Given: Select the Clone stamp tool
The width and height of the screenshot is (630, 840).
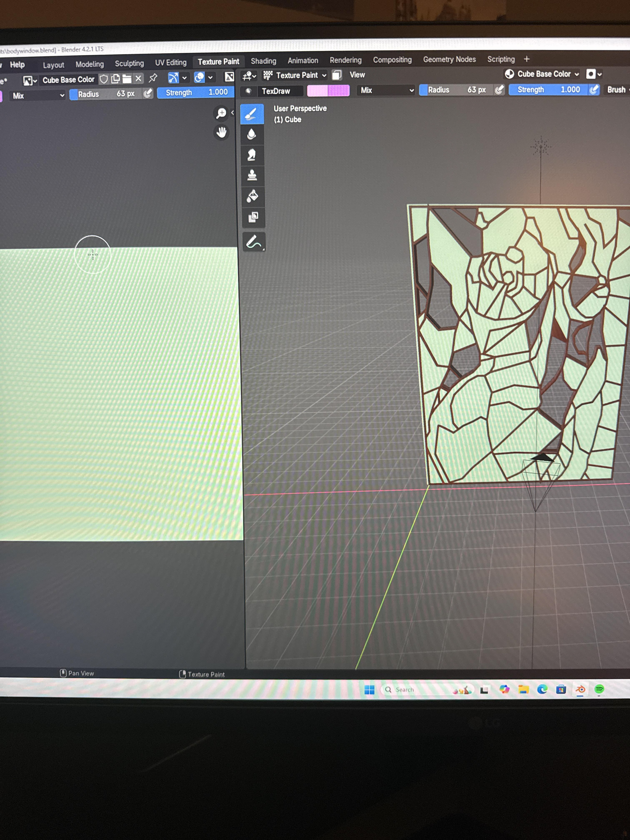Looking at the screenshot, I should point(252,175).
